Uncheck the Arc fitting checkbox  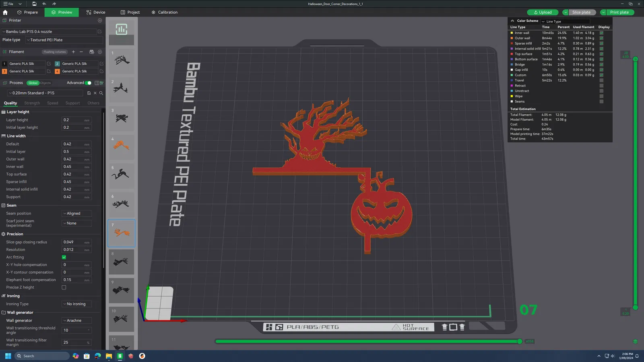[x=64, y=257]
